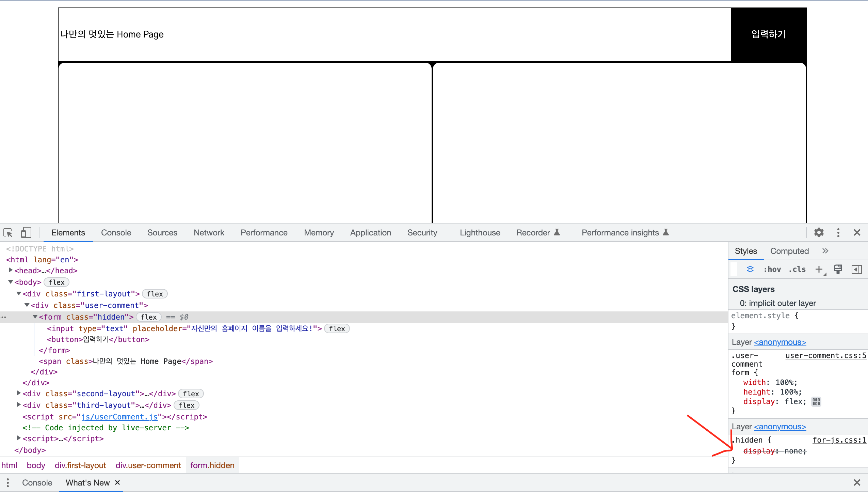Toggle the computed styles sidebar icon
Screen dimensions: 868x492
pos(856,269)
